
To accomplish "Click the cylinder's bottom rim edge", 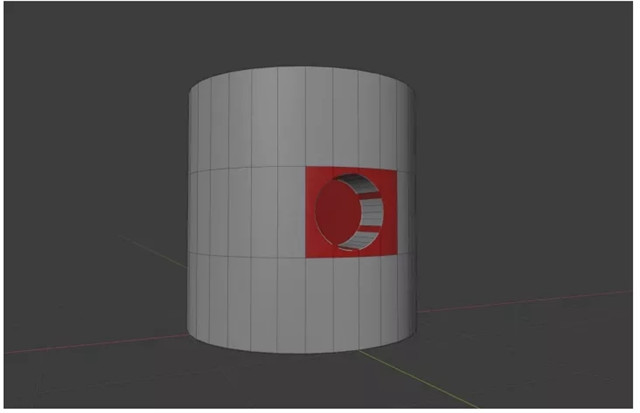I will 300,352.
